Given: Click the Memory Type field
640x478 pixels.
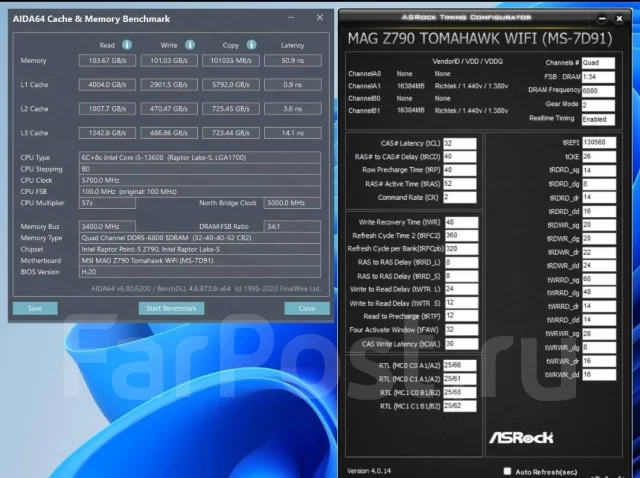Looking at the screenshot, I should pyautogui.click(x=200, y=238).
